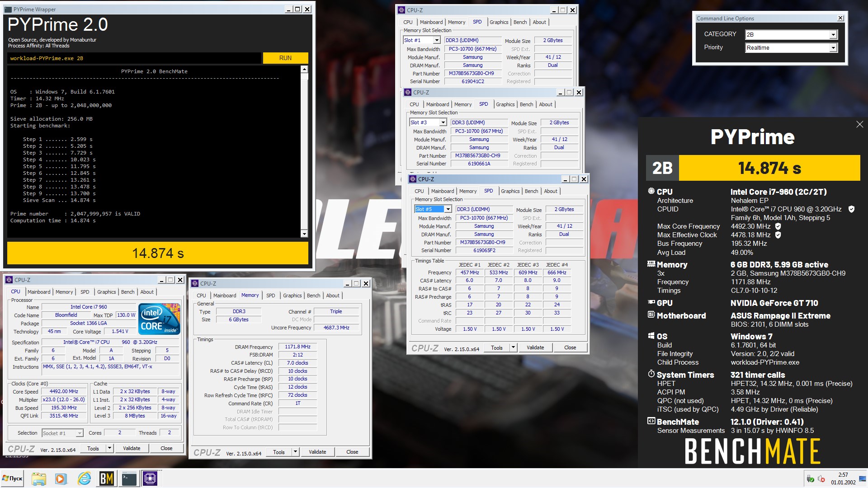The image size is (868, 488).
Task: Click the Intel Core i7 inside logo
Action: tap(160, 319)
